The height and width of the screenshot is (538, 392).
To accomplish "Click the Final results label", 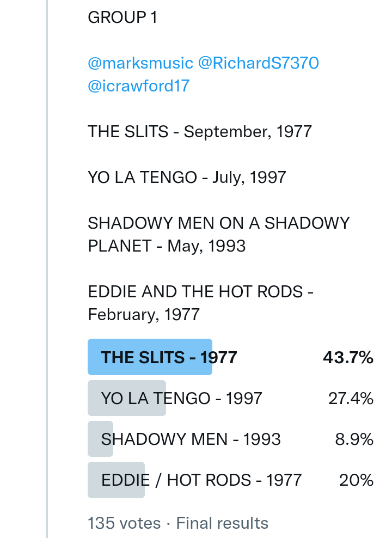I will click(222, 523).
